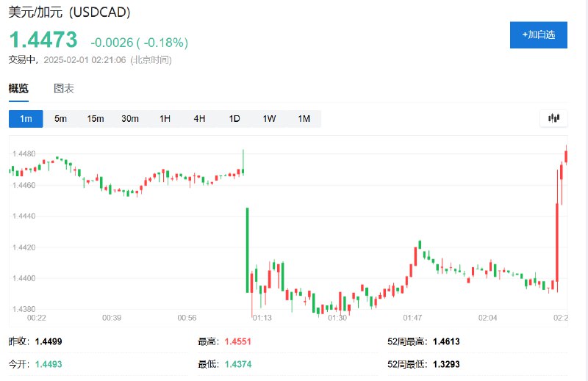Image resolution: width=588 pixels, height=381 pixels.
Task: Click the title 美元/加元 (USDCAD)
Action: (x=69, y=12)
